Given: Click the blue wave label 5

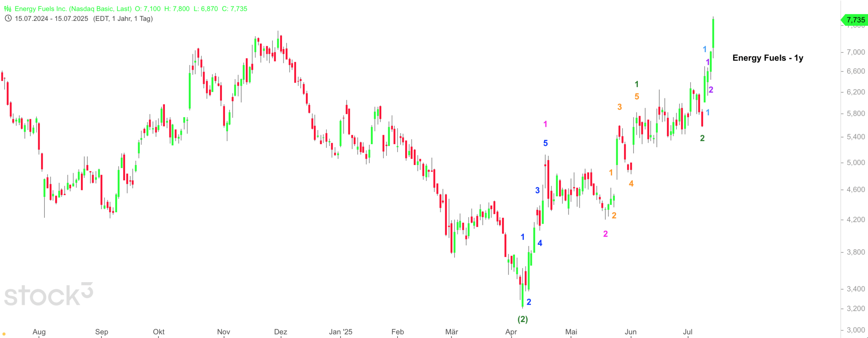Looking at the screenshot, I should pyautogui.click(x=545, y=143).
